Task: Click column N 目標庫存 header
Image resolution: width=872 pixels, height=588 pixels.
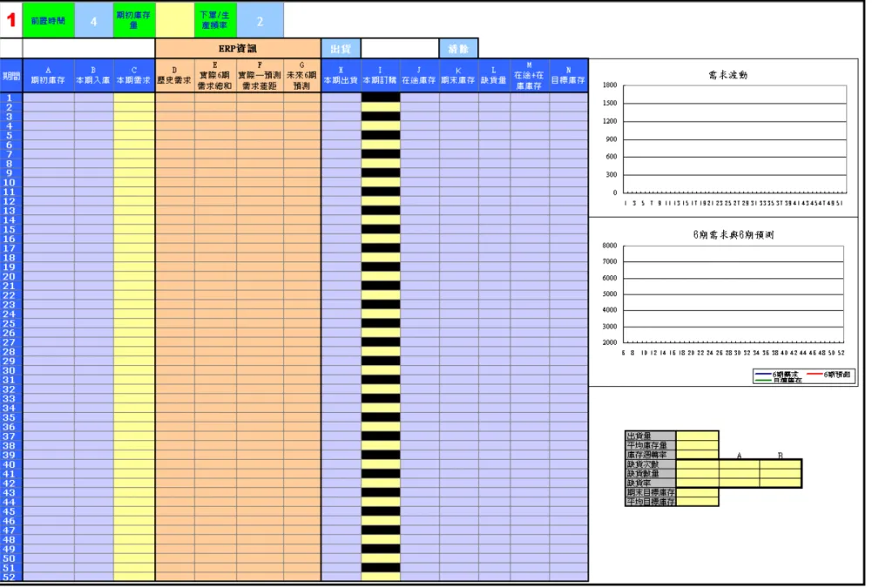Action: 568,76
